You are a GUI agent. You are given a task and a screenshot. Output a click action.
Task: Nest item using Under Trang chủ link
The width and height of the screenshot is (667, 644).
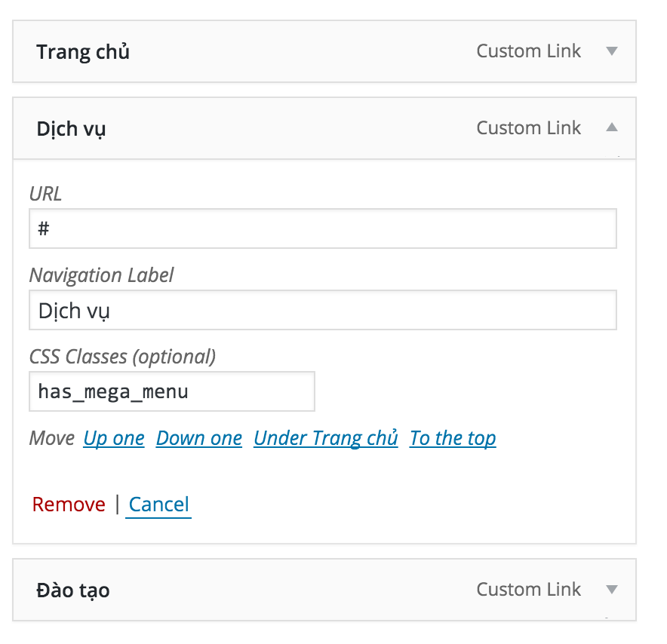point(326,438)
